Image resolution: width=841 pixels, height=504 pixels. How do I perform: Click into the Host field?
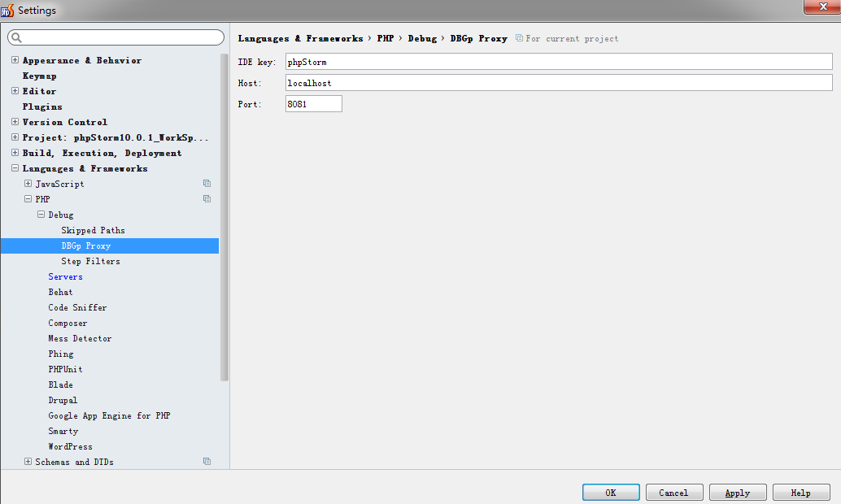559,83
